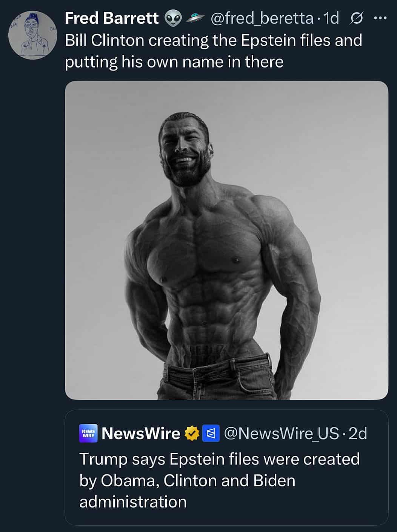Click the 'administration' line in quoted post
The image size is (397, 532).
(x=133, y=502)
